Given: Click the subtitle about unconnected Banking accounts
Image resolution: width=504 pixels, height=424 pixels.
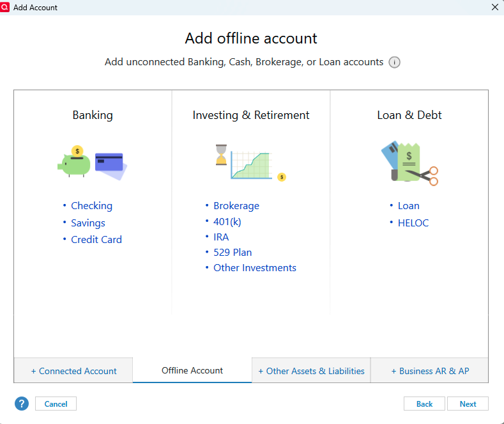Looking at the screenshot, I should click(244, 62).
